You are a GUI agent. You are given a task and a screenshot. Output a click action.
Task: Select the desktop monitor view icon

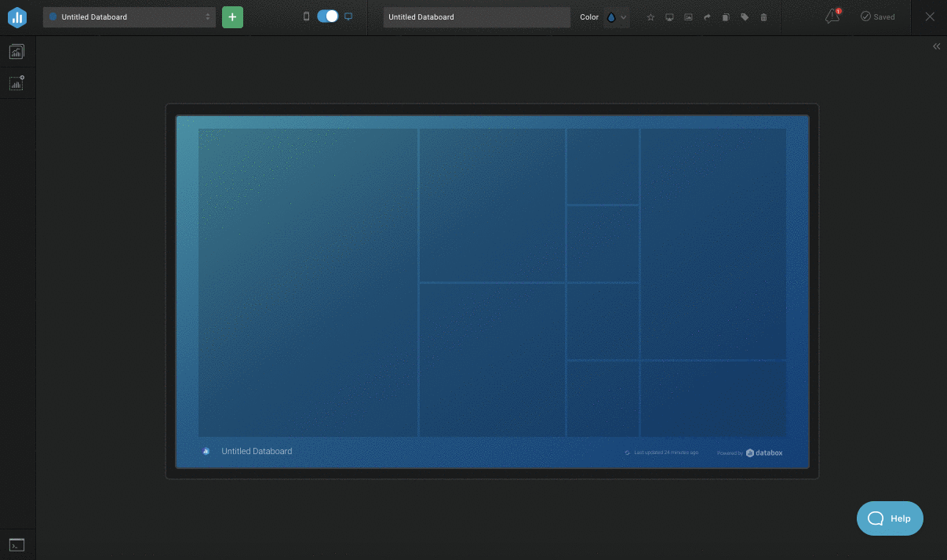pos(349,16)
